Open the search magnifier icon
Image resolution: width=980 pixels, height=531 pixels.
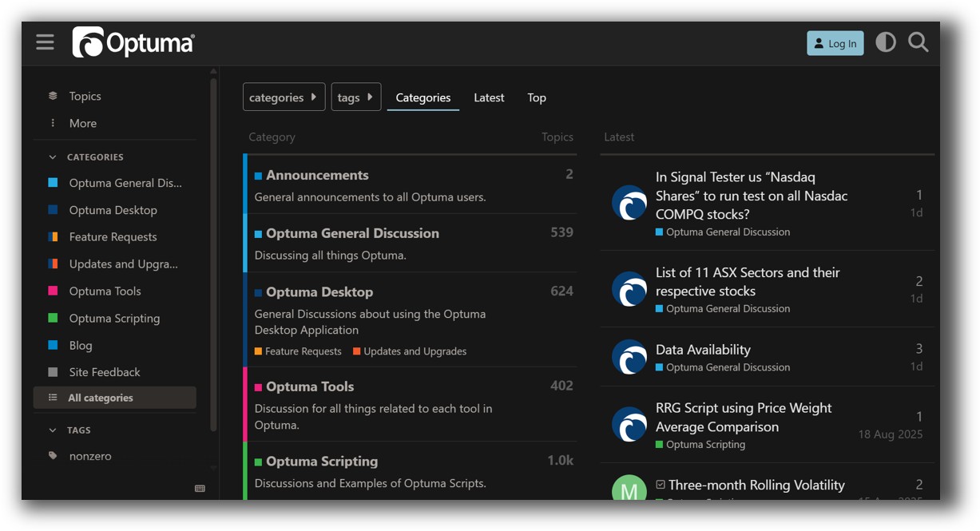coord(918,42)
